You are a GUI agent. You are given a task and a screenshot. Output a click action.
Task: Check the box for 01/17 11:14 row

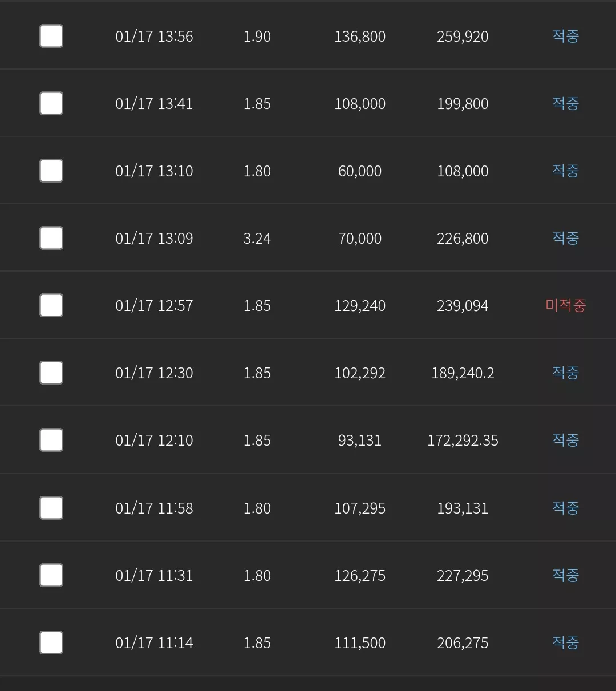pos(51,642)
